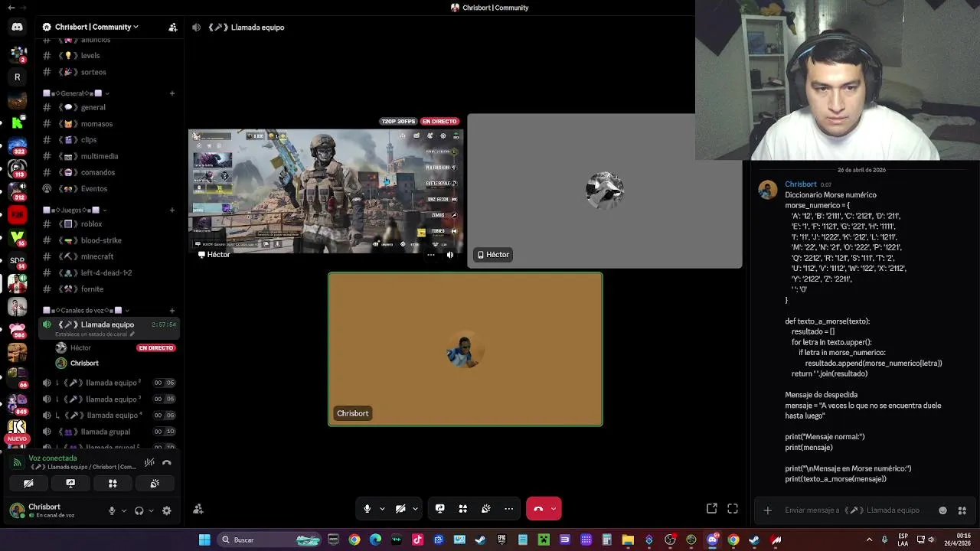Open activities from voice connected panel
This screenshot has width=980, height=551.
(113, 483)
